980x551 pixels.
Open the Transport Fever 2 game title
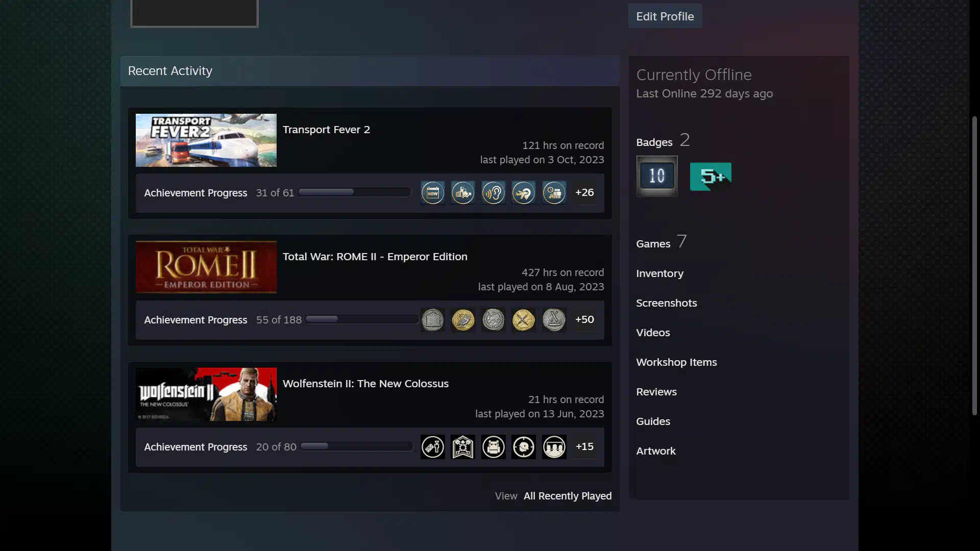click(326, 130)
